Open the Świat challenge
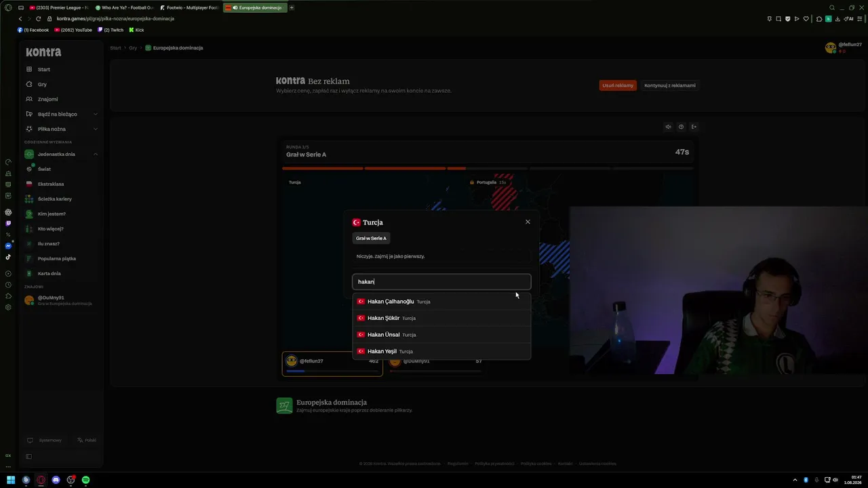The image size is (868, 488). tap(62, 169)
